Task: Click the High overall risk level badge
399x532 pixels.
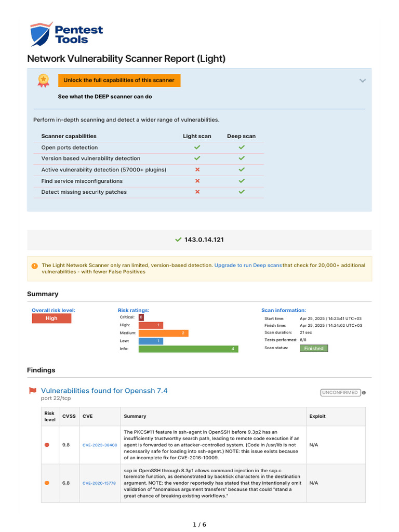Action: pyautogui.click(x=51, y=318)
